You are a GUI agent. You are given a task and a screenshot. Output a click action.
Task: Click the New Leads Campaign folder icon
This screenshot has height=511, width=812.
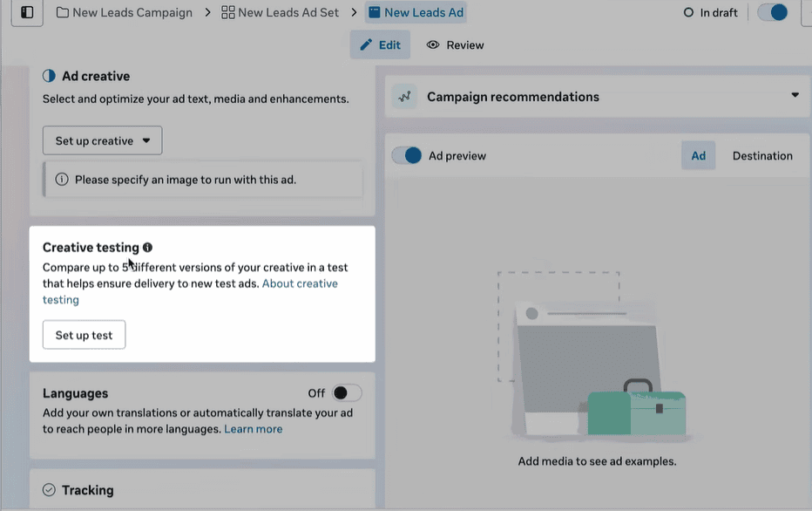click(x=63, y=13)
